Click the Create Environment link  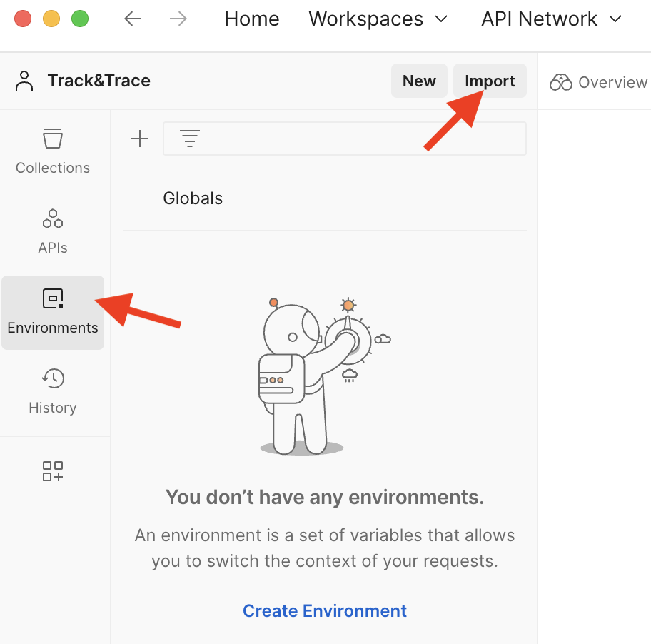click(x=325, y=611)
